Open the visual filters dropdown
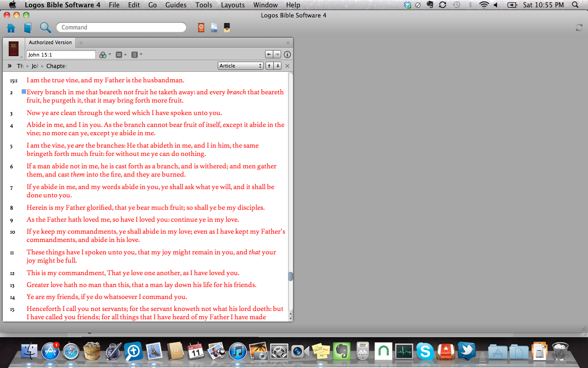The height and width of the screenshot is (368, 588). pyautogui.click(x=105, y=55)
